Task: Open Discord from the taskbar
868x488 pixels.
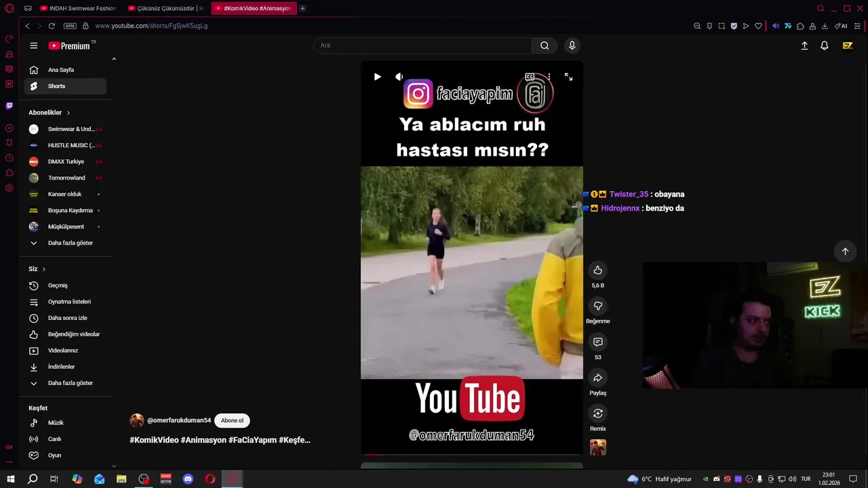Action: [x=188, y=479]
